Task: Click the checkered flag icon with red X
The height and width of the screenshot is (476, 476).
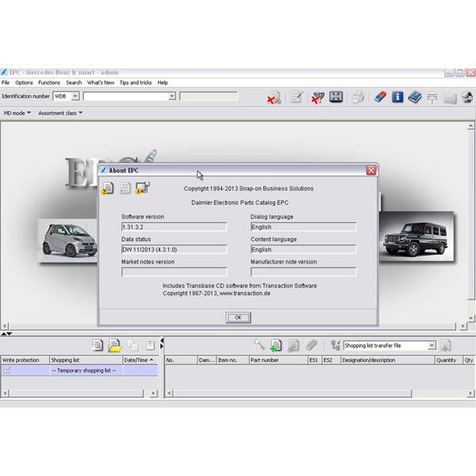Action: click(318, 98)
